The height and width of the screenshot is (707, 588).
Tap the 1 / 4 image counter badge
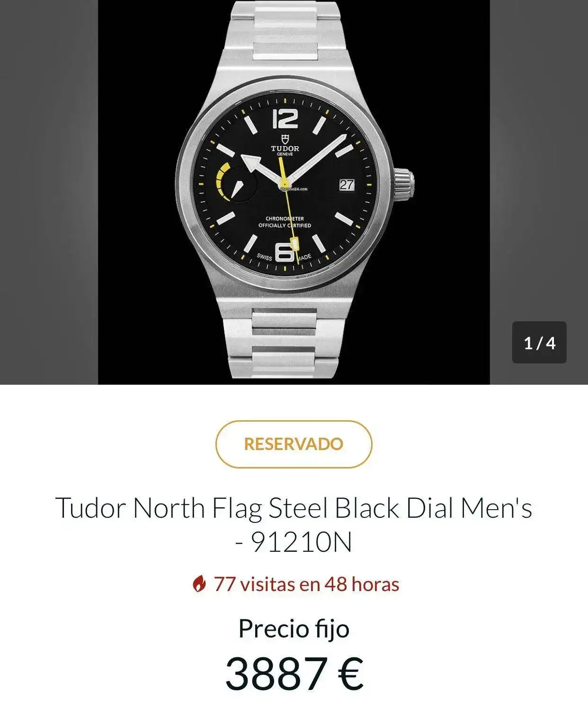tap(539, 342)
